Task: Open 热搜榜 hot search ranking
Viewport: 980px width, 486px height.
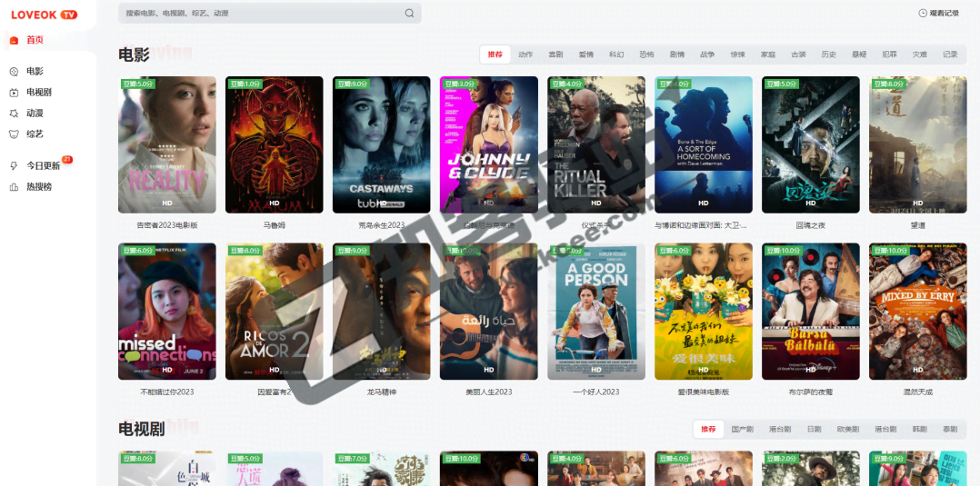Action: 39,186
